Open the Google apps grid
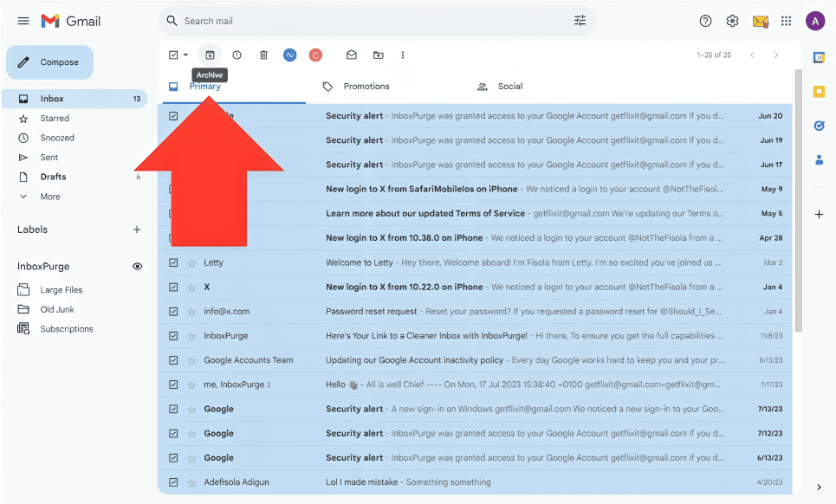The height and width of the screenshot is (504, 836). (786, 21)
